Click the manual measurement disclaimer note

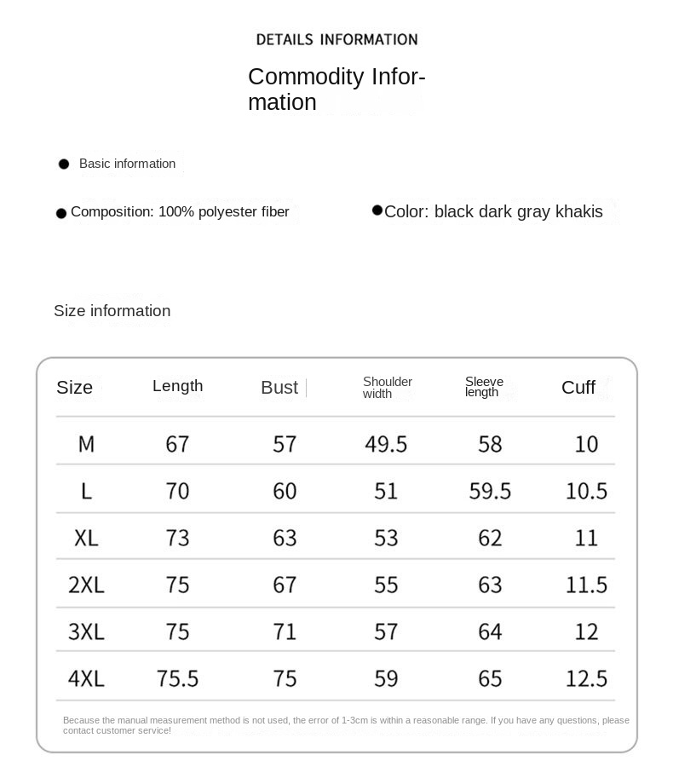(345, 725)
